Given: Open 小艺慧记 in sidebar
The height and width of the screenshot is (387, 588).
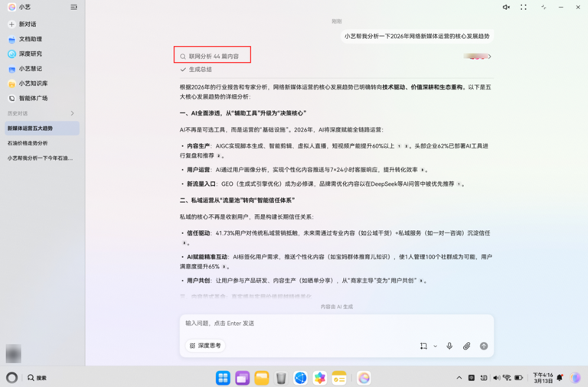Looking at the screenshot, I should [25, 69].
